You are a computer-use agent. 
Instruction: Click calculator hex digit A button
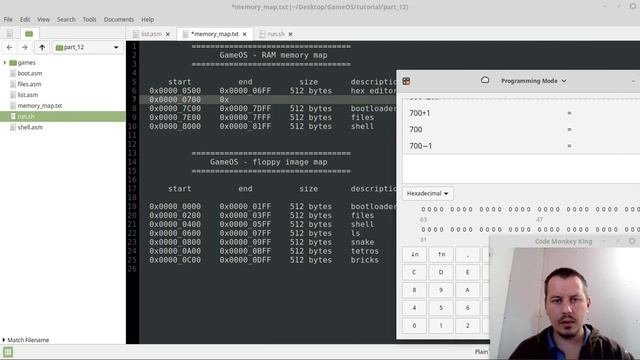click(x=468, y=290)
